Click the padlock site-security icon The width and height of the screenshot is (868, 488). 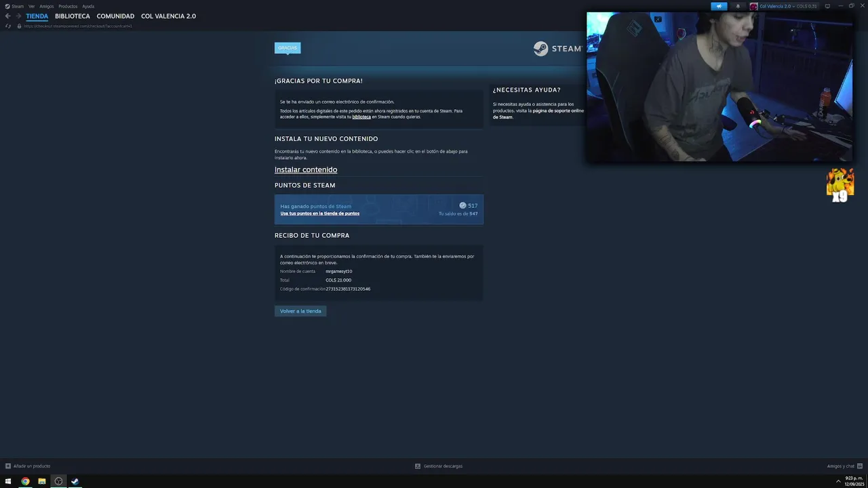[19, 26]
